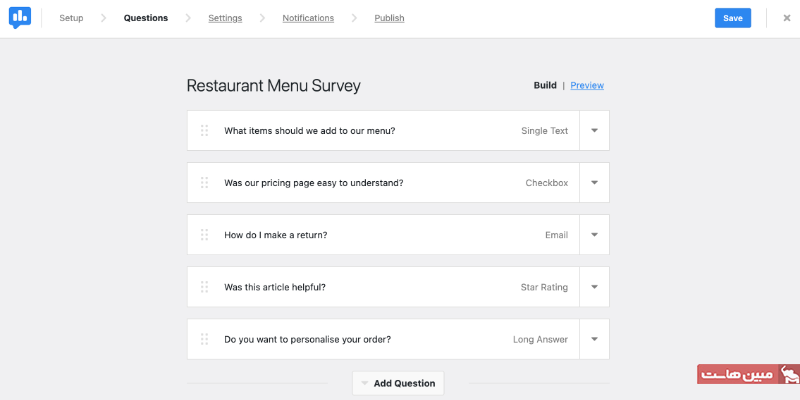The image size is (800, 400).
Task: Click the Add Question button
Action: pyautogui.click(x=398, y=383)
